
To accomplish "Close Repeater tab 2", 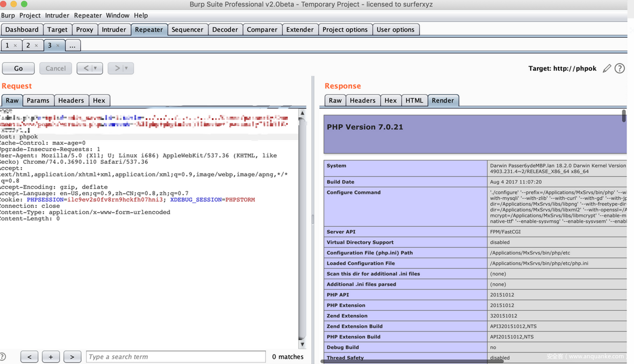I will [36, 46].
